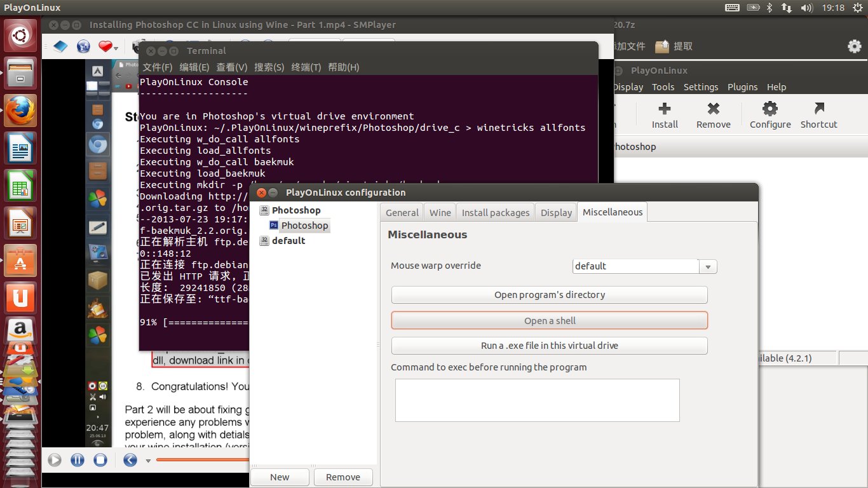The height and width of the screenshot is (488, 868).
Task: Switch to the Install packages tab
Action: 496,213
